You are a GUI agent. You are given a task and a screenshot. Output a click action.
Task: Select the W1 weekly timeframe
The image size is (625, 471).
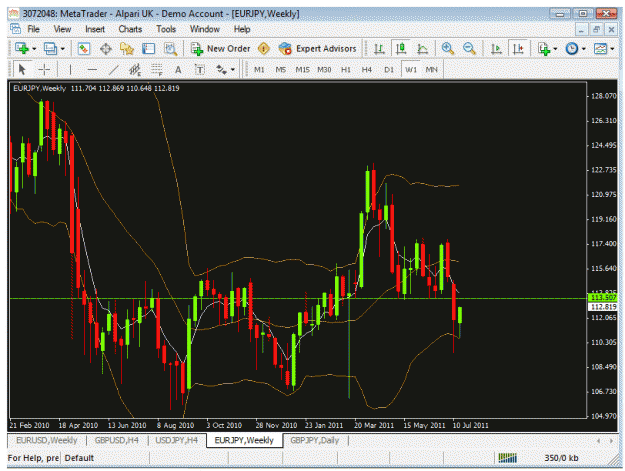pos(411,70)
